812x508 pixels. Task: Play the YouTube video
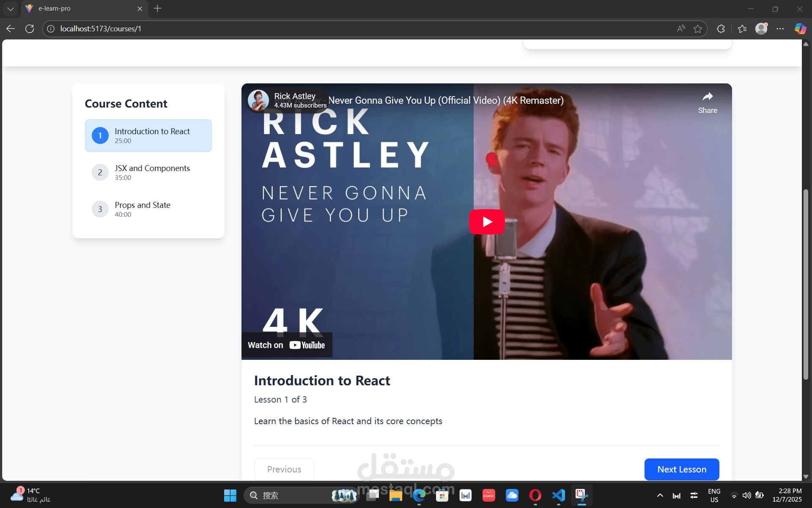tap(487, 222)
